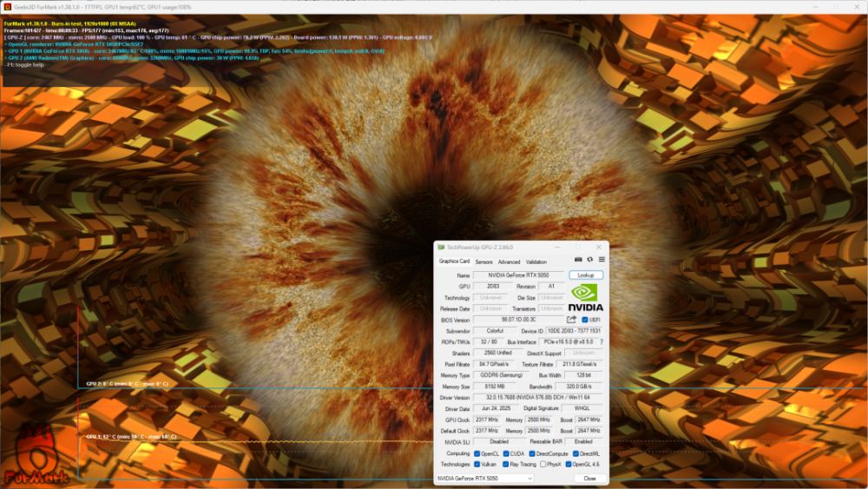Click the Close button in GPU-Z
This screenshot has height=489, width=868.
(589, 479)
